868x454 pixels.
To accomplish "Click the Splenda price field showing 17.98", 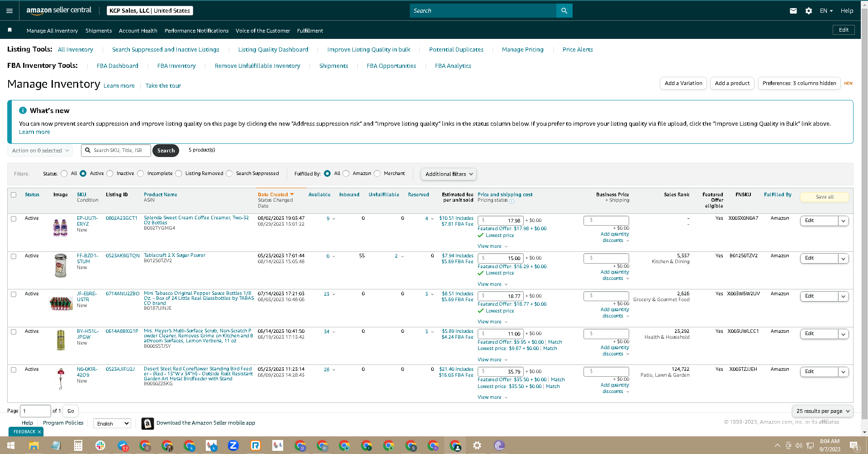I will tap(501, 221).
